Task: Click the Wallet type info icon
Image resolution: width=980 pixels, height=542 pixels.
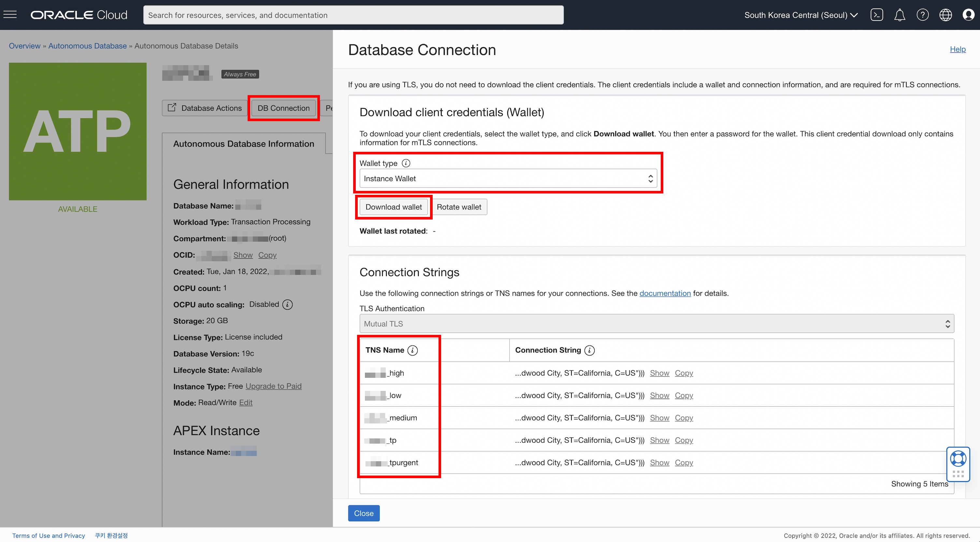Action: 406,163
